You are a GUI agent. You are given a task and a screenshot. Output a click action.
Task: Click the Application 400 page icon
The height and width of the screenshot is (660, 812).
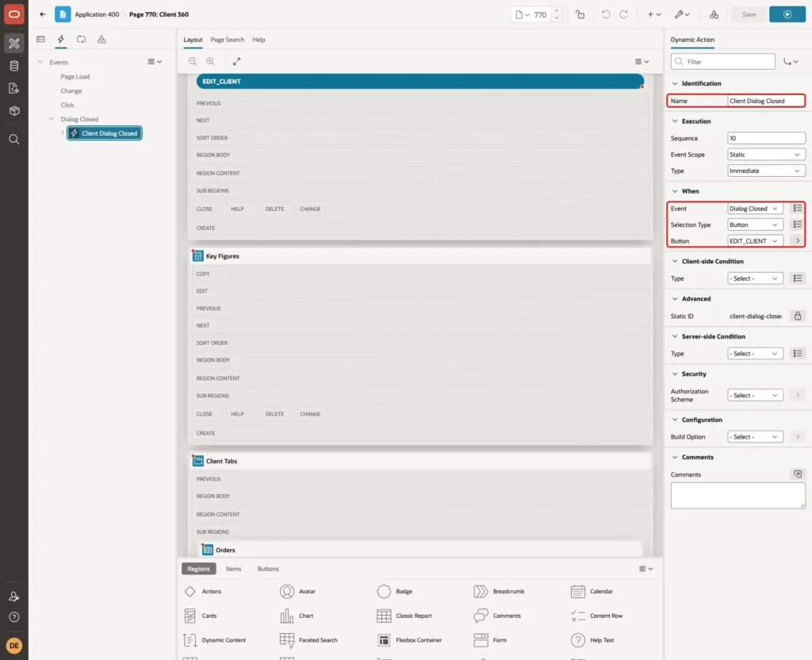63,14
